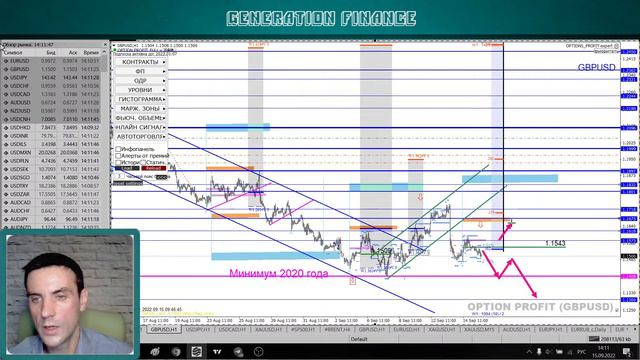The image size is (640, 360).
Task: Click the symbol icon beside USDCAD
Action: [6, 94]
